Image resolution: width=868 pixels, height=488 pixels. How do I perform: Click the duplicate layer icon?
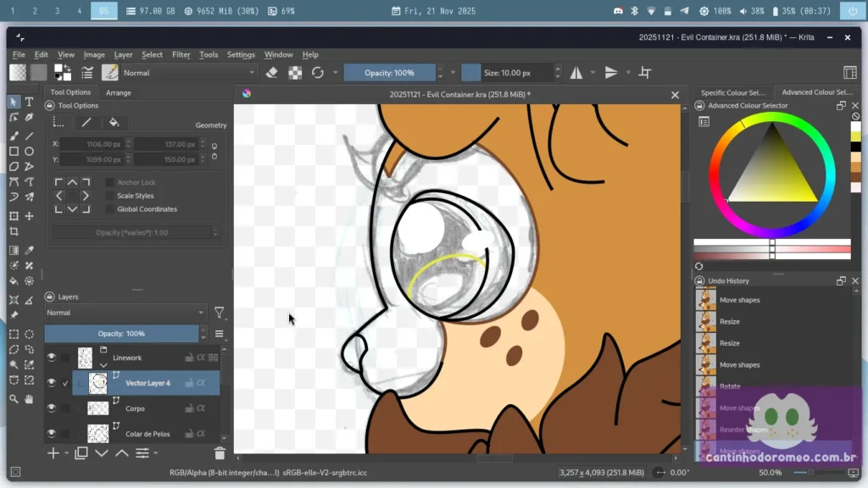81,453
